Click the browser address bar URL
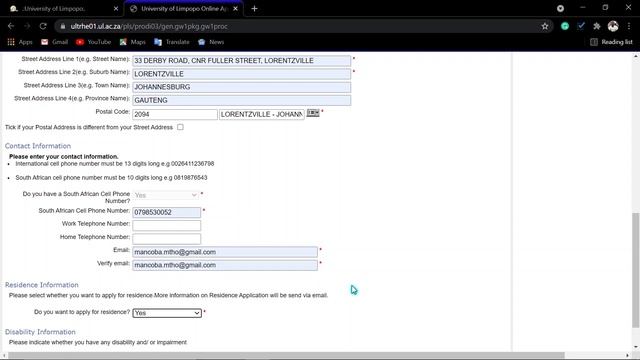 (149, 27)
